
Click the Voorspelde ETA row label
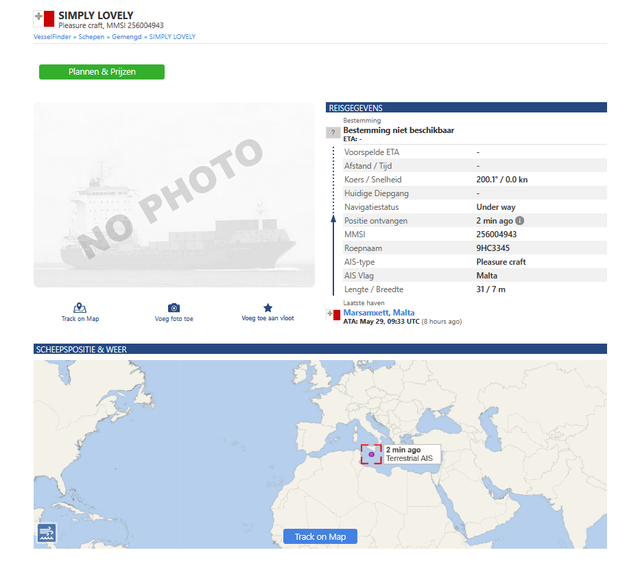[371, 152]
